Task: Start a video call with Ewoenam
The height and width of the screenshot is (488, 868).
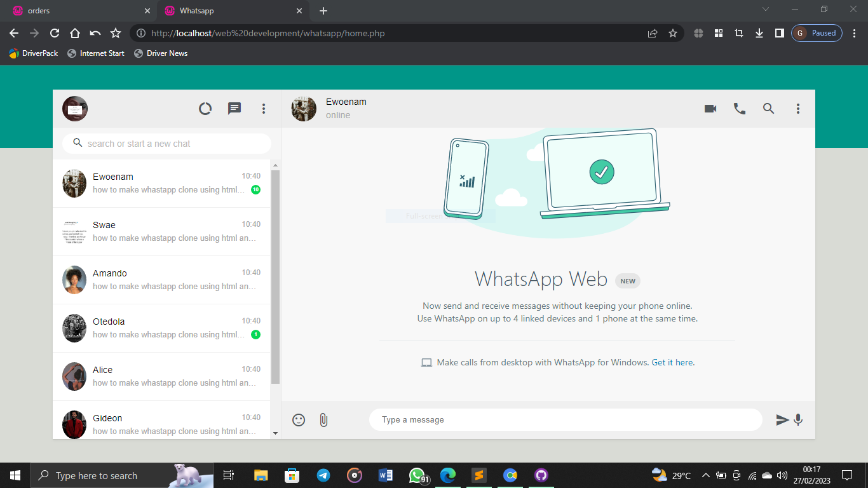Action: coord(710,108)
